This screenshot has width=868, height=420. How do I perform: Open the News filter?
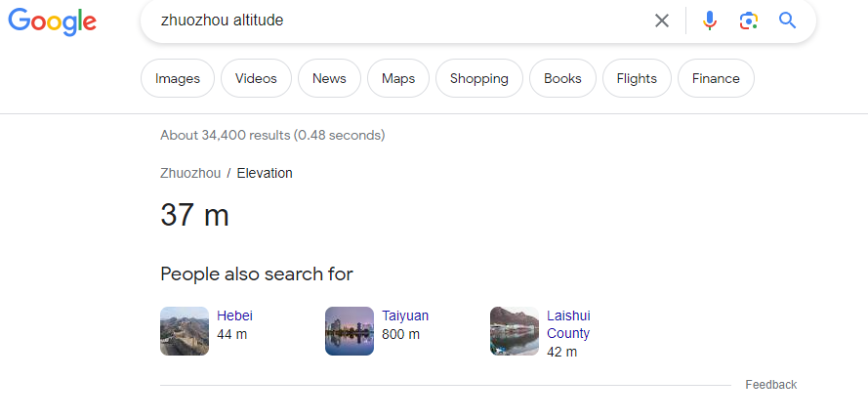pyautogui.click(x=329, y=78)
